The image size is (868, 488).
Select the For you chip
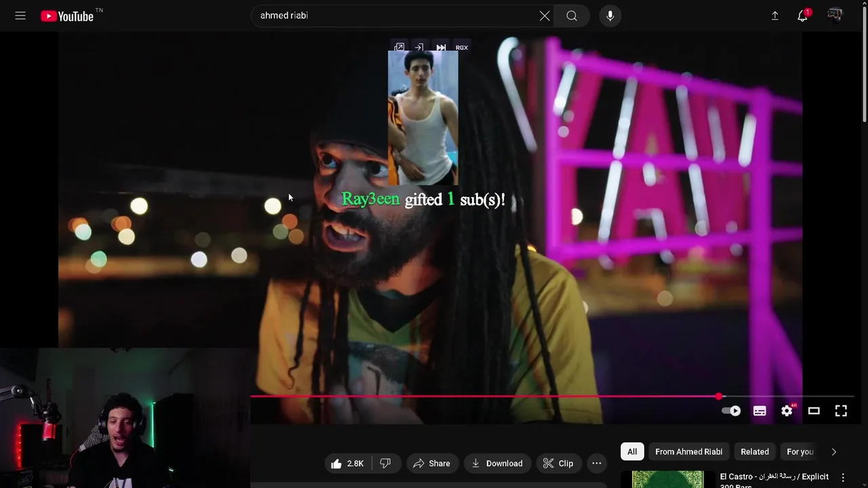pos(800,451)
